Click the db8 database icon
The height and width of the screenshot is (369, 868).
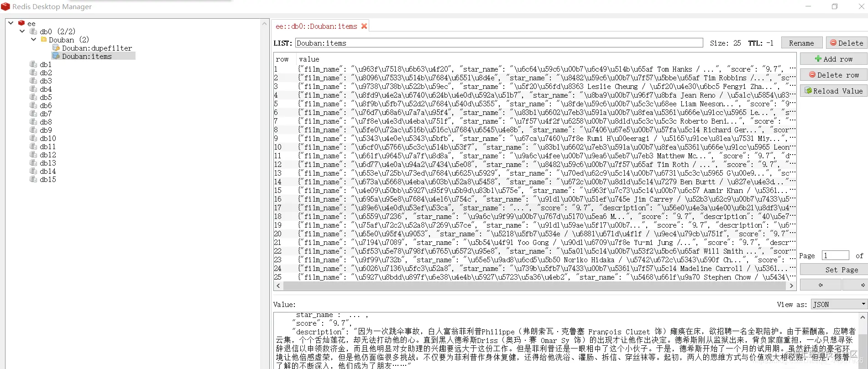point(33,122)
